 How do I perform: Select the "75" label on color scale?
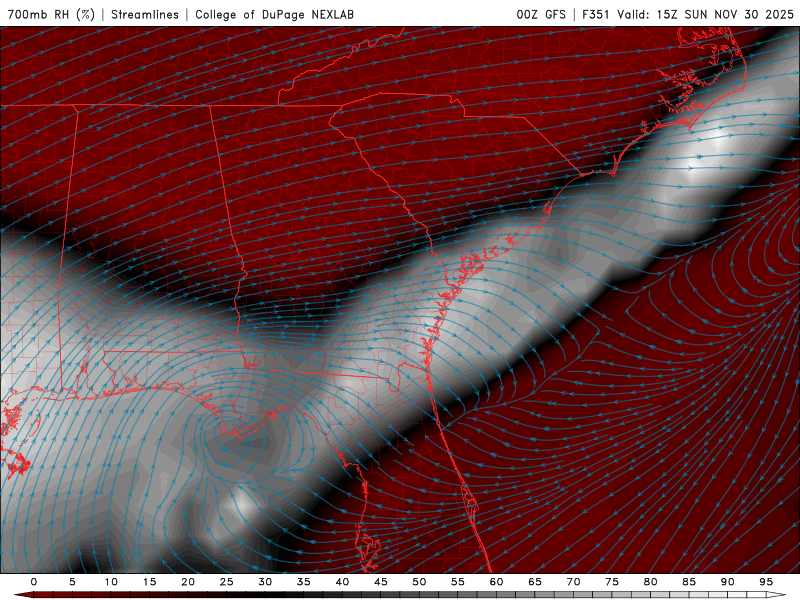[612, 582]
